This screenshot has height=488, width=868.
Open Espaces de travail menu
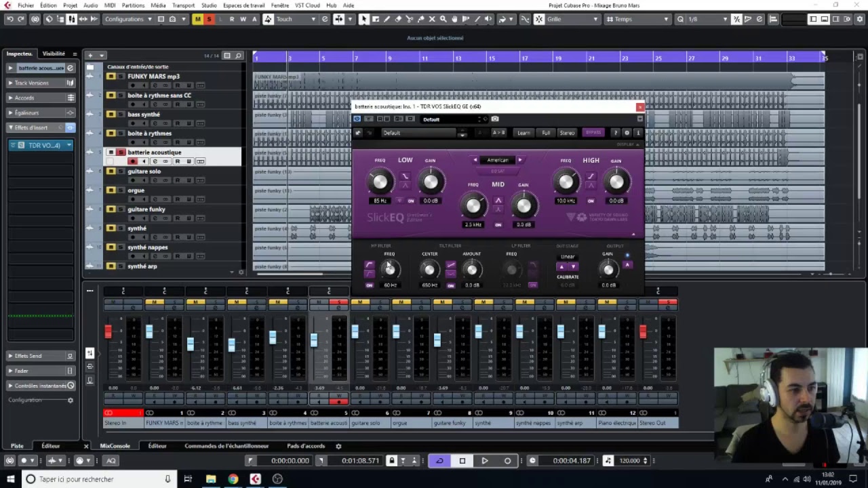point(243,5)
